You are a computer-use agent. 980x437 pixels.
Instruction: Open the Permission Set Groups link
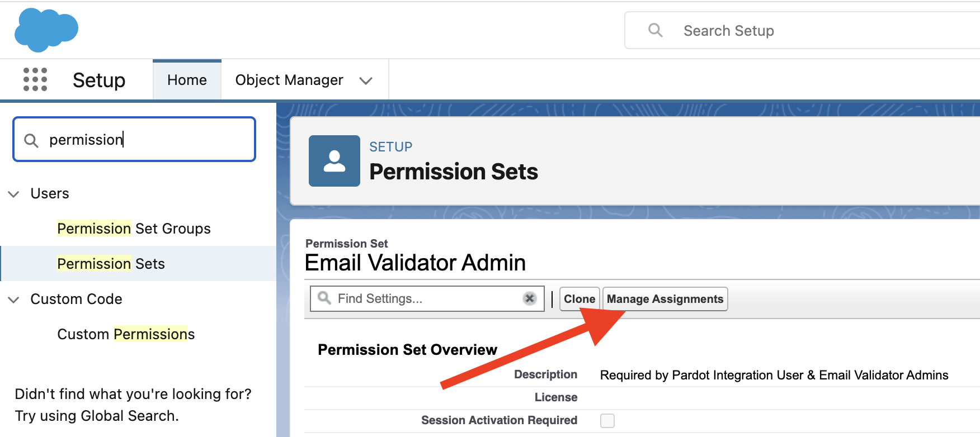pyautogui.click(x=133, y=228)
